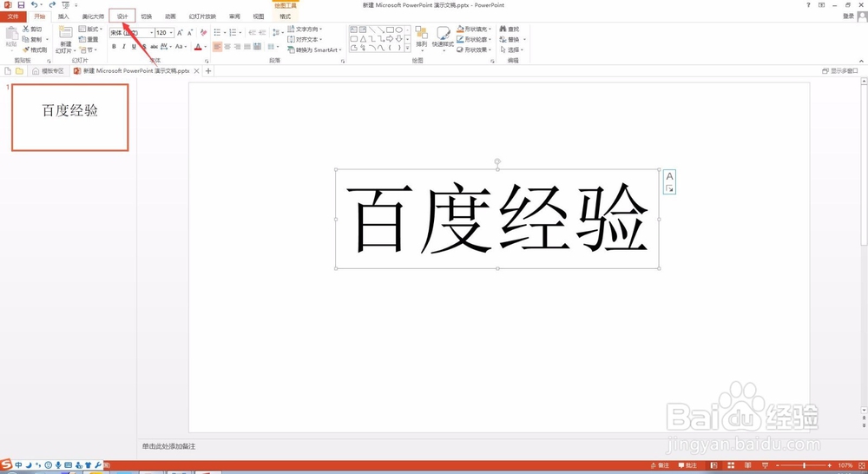Open the 幻灯片放映 (Slide Show) tab
This screenshot has height=474, width=868.
[x=202, y=16]
